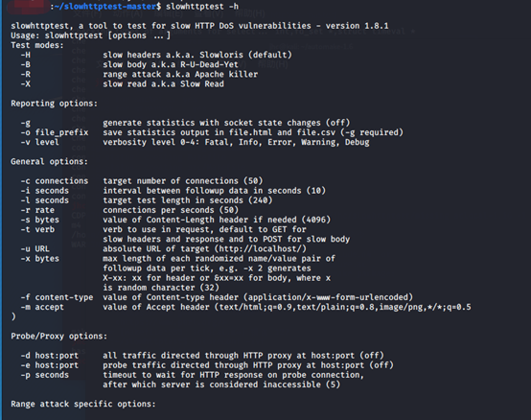Click the 'Reporting options:' heading

(55, 104)
